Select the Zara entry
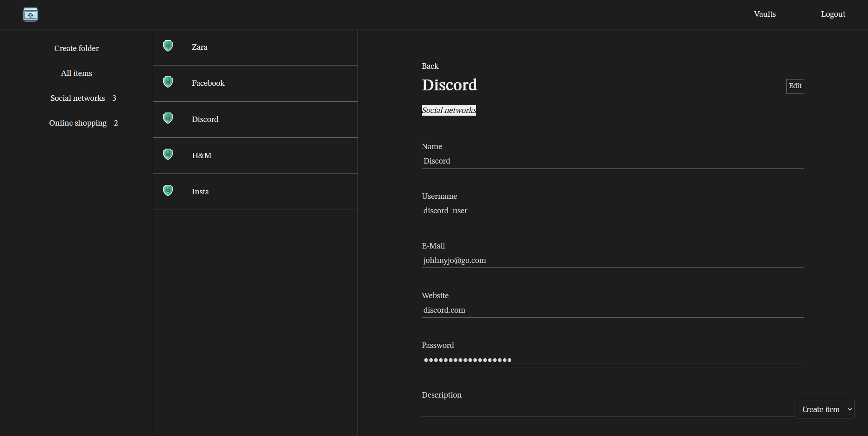Viewport: 868px width, 436px height. pos(255,47)
